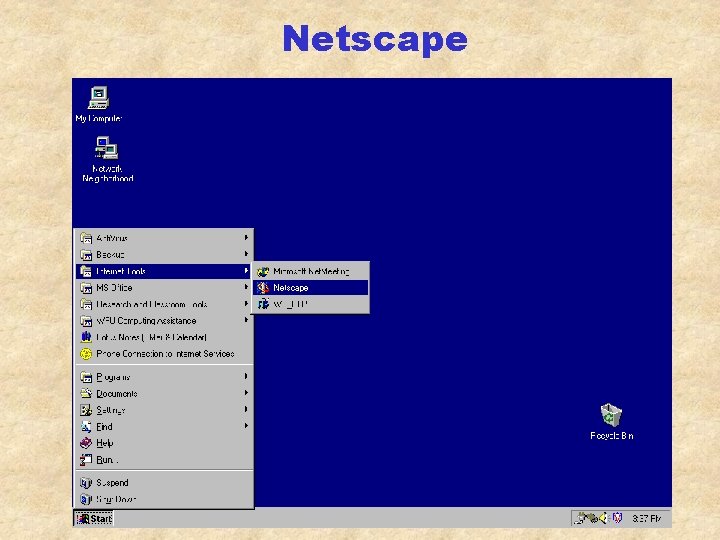Open Lotus Notes Mail & Calendar entry
Screen dimensions: 720x540
point(163,337)
